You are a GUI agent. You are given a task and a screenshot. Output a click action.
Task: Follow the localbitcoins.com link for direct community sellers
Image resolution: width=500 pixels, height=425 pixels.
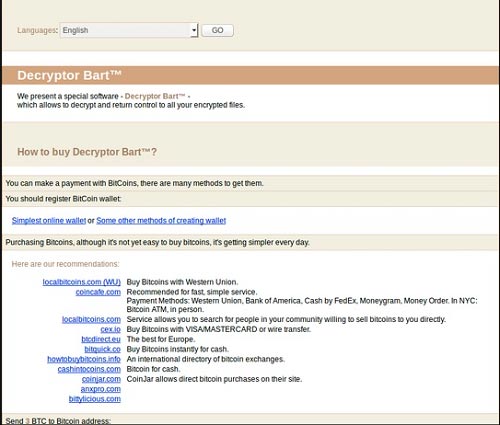pos(91,319)
